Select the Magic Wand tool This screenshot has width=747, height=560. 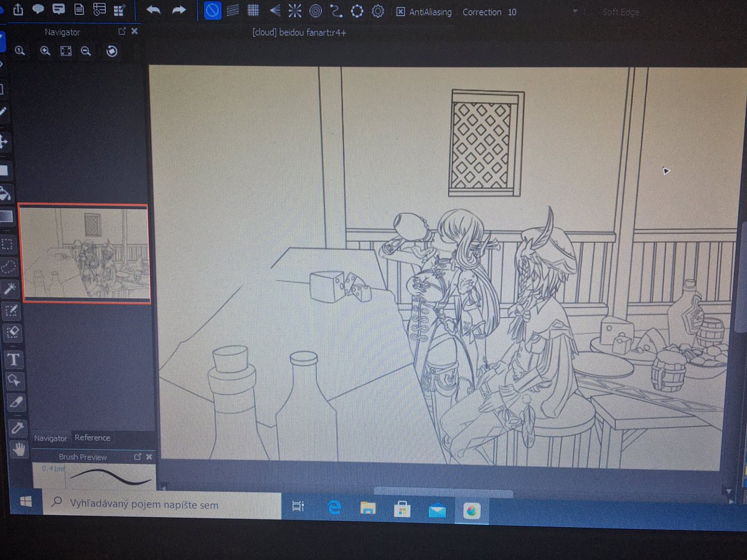[x=10, y=288]
